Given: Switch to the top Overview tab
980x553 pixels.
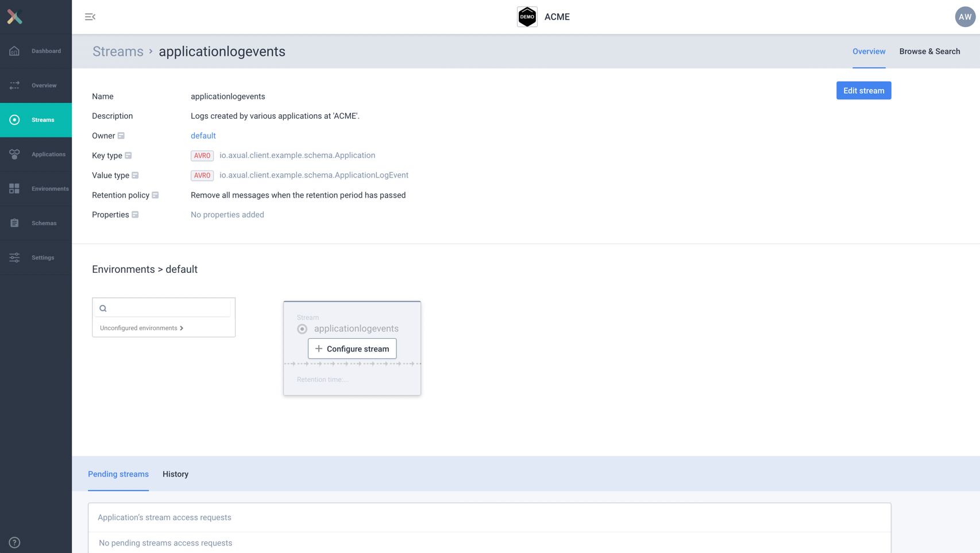Looking at the screenshot, I should (x=869, y=51).
